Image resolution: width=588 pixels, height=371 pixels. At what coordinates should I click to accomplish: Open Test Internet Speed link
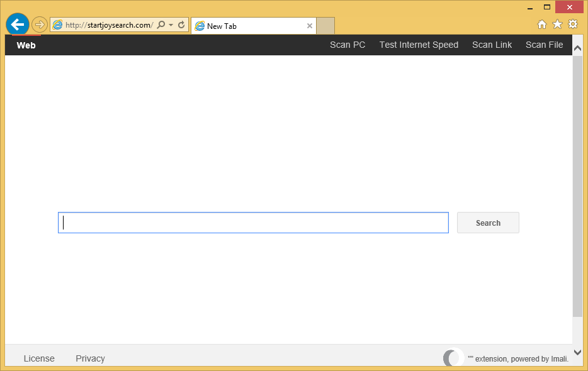tap(419, 45)
